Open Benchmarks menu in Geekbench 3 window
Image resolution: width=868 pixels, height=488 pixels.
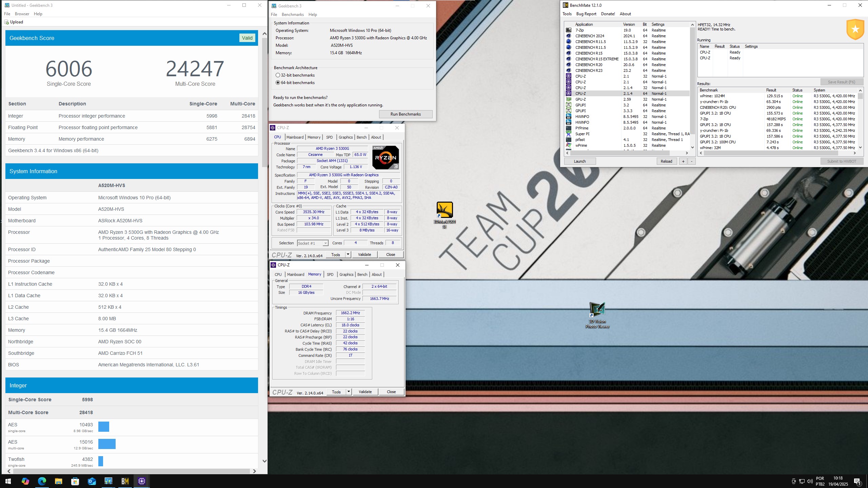pos(293,15)
